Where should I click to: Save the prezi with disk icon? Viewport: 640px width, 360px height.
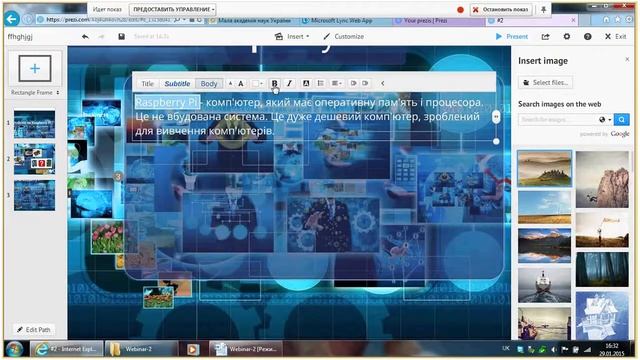121,37
